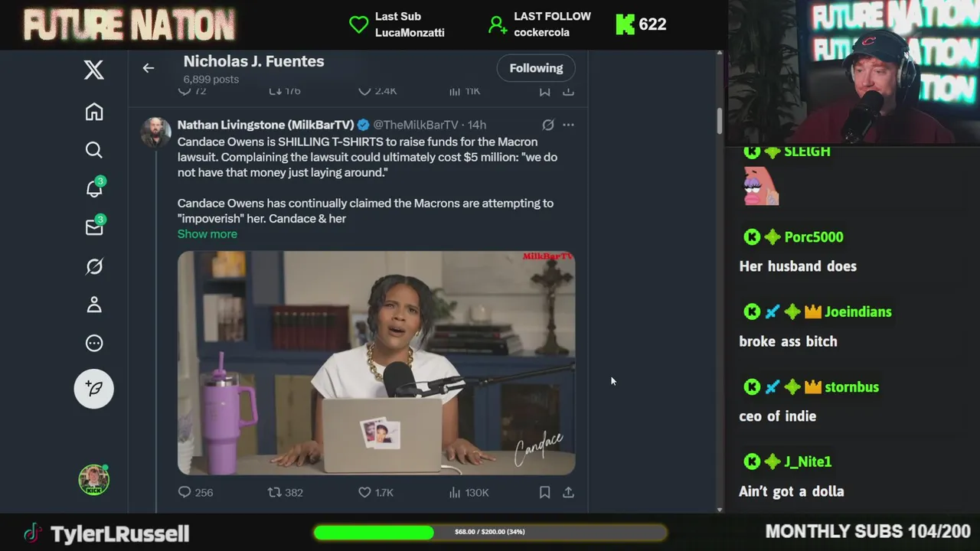Click the Grok explain icon on MilkBarTV post

pyautogui.click(x=548, y=125)
